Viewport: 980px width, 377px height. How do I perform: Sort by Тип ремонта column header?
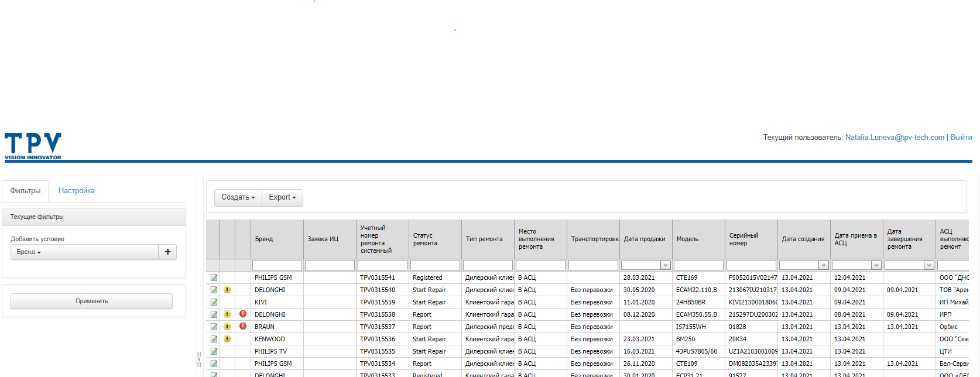pos(488,239)
